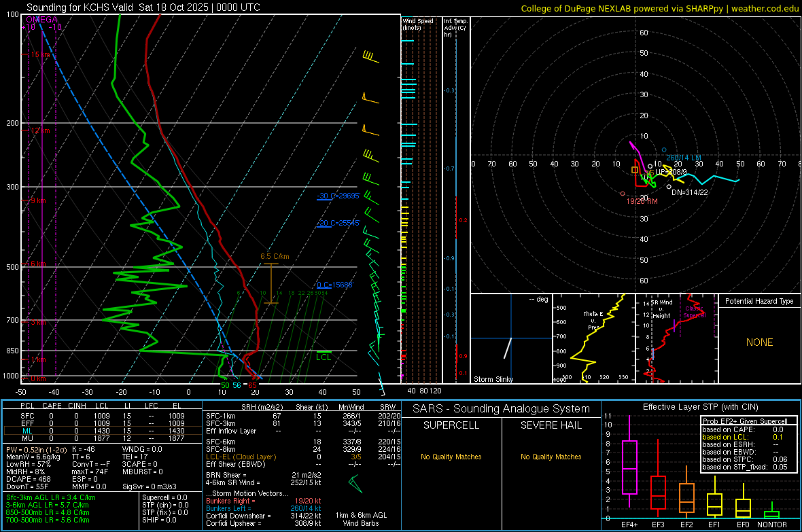The width and height of the screenshot is (802, 532).
Task: Select the MU parcel row
Action: click(x=103, y=438)
